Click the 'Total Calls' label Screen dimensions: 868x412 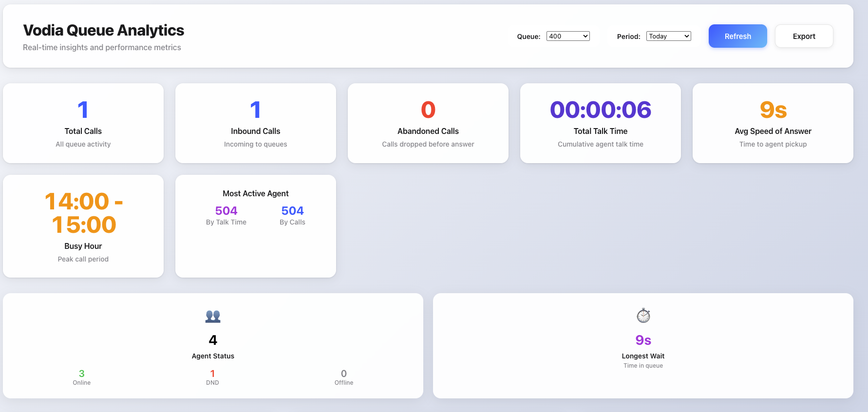[x=83, y=131]
